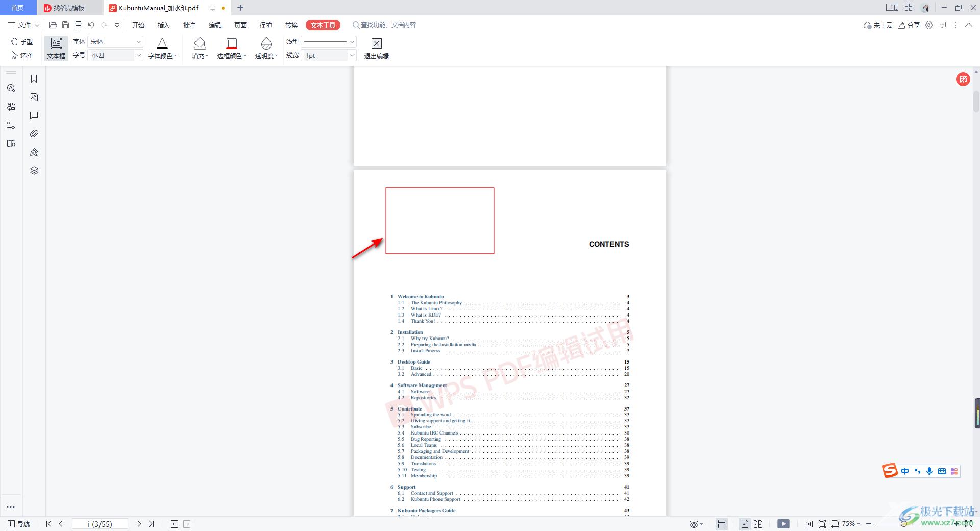Click the previous view back arrow
The width and height of the screenshot is (980, 531).
pyautogui.click(x=175, y=524)
